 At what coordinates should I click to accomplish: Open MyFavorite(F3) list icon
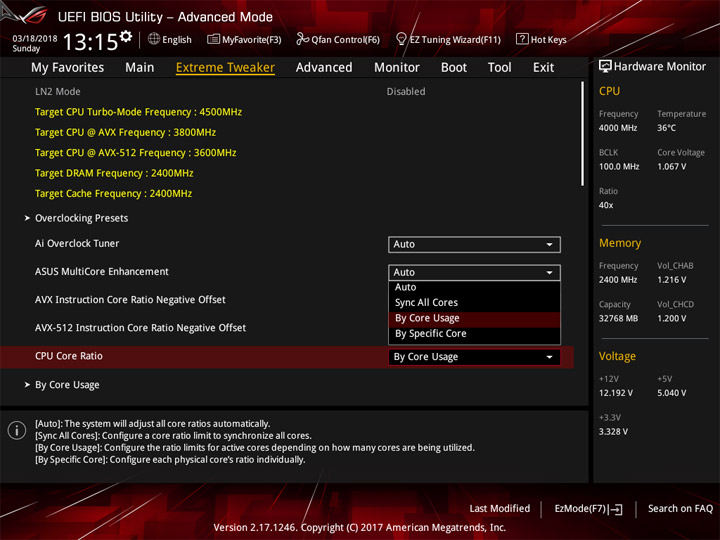(x=213, y=39)
